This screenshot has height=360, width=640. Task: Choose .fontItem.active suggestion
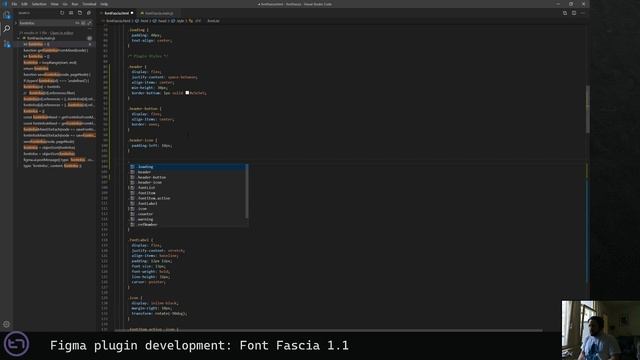point(188,198)
